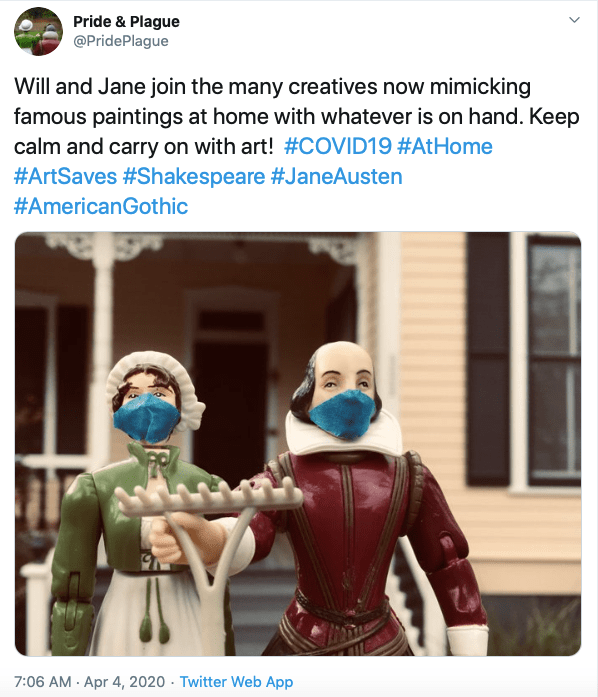Open the @PridePlague handle link
Image resolution: width=598 pixels, height=697 pixels.
click(x=120, y=41)
